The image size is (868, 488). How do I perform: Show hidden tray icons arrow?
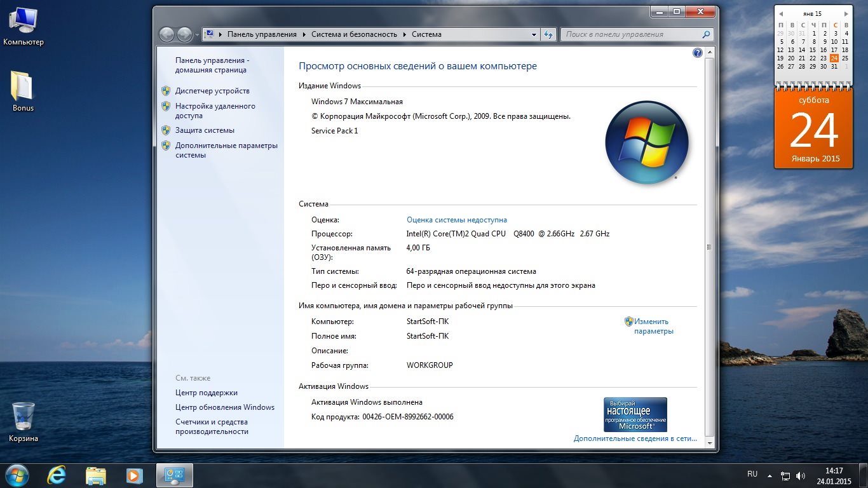coord(770,475)
